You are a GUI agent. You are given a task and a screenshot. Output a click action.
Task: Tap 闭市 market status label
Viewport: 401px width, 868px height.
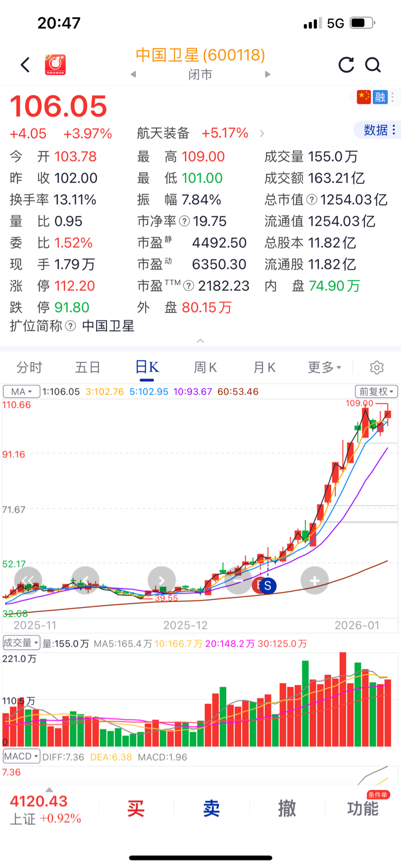(x=200, y=74)
